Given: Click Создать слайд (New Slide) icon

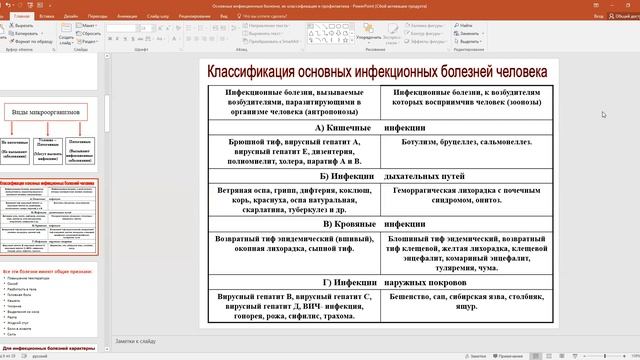Looking at the screenshot, I should [x=66, y=28].
